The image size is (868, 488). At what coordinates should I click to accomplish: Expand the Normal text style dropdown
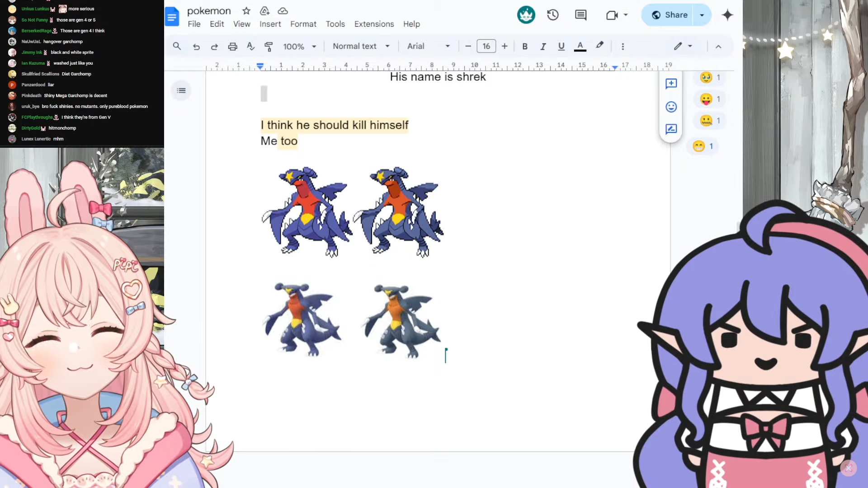coord(361,46)
